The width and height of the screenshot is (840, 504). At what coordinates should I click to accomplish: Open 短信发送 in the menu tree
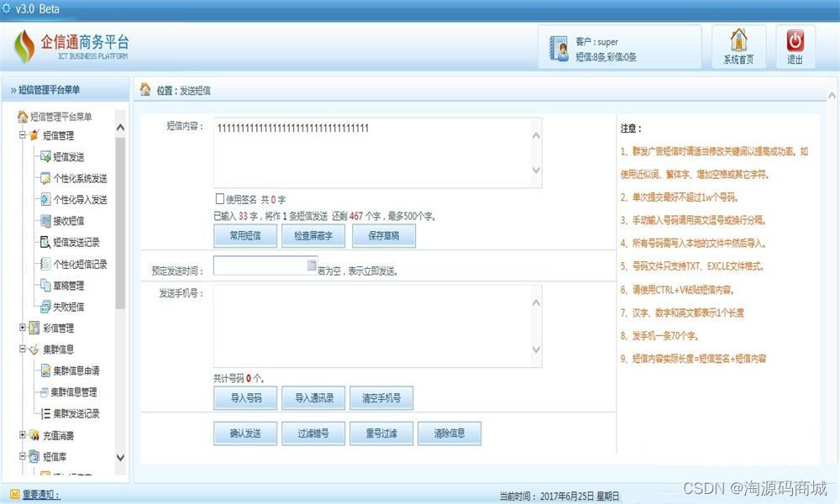69,157
